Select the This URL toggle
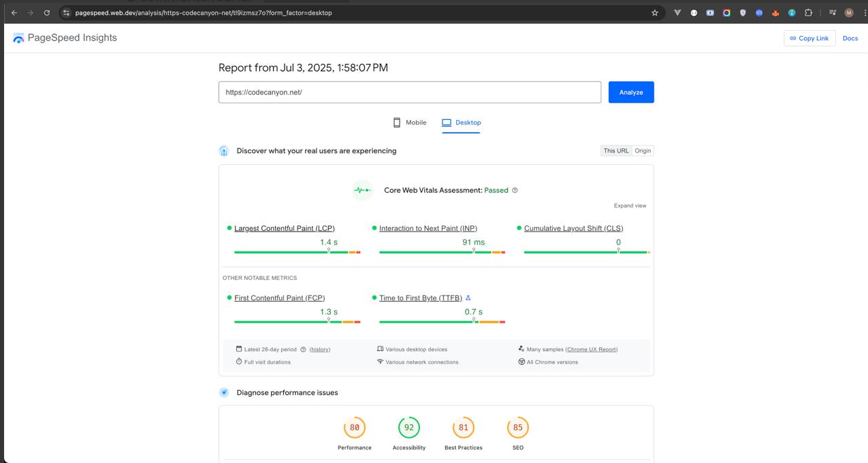The width and height of the screenshot is (868, 463). (x=616, y=150)
